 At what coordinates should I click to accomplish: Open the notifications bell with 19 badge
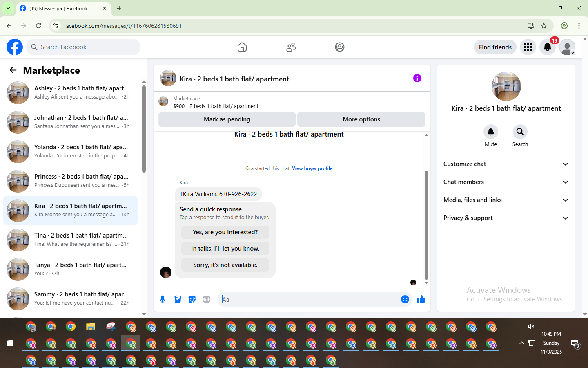(x=548, y=47)
